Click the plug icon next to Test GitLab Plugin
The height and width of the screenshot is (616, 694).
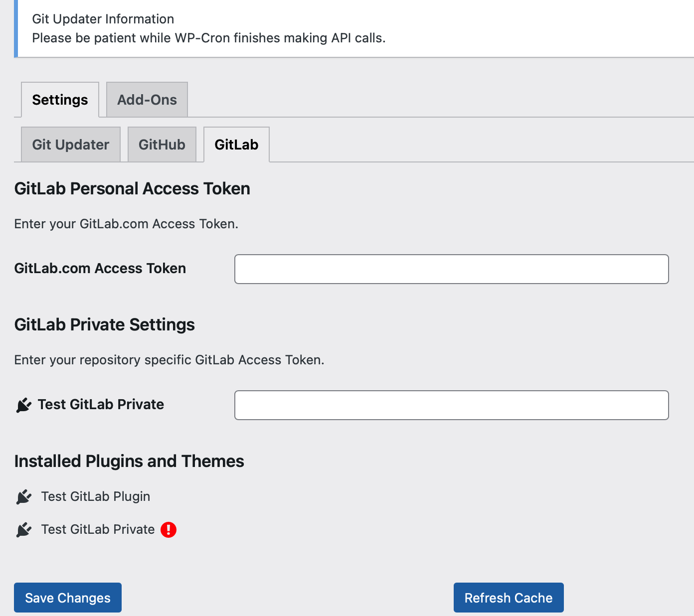24,497
